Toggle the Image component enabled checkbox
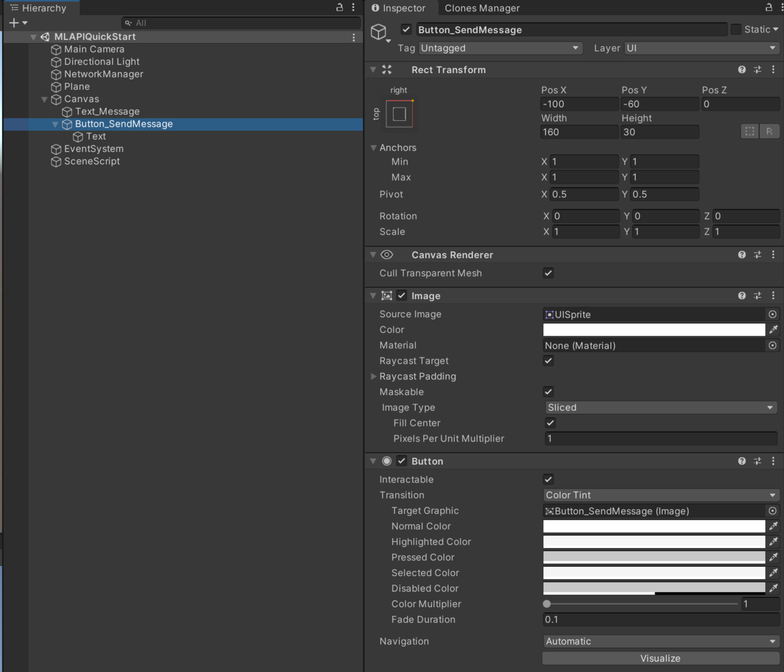 tap(402, 296)
